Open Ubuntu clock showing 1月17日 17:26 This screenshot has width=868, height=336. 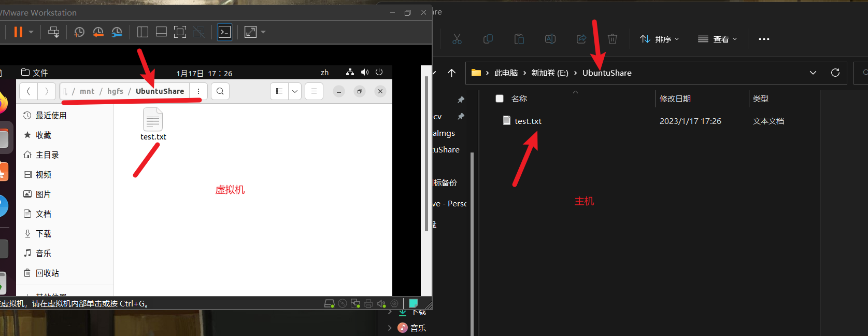(204, 73)
